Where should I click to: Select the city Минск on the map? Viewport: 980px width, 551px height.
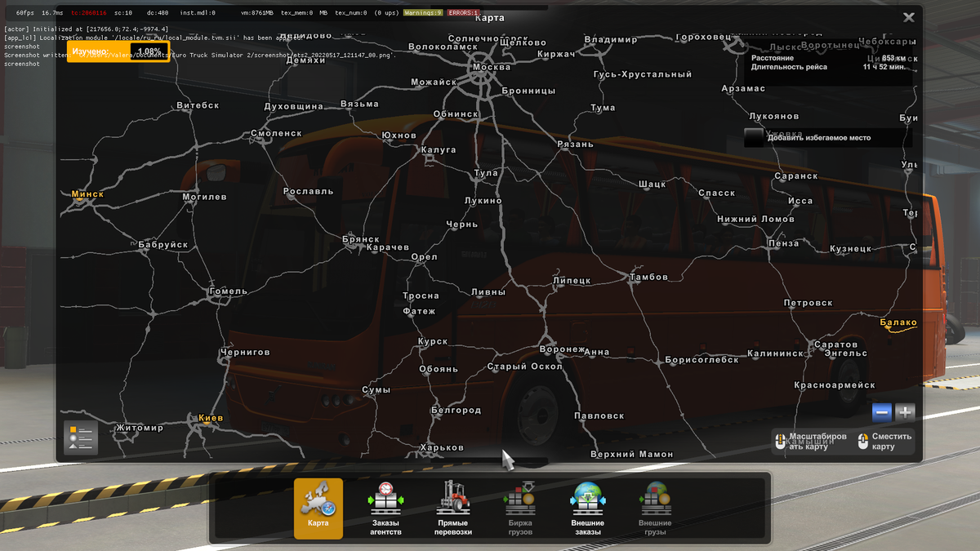pos(87,194)
